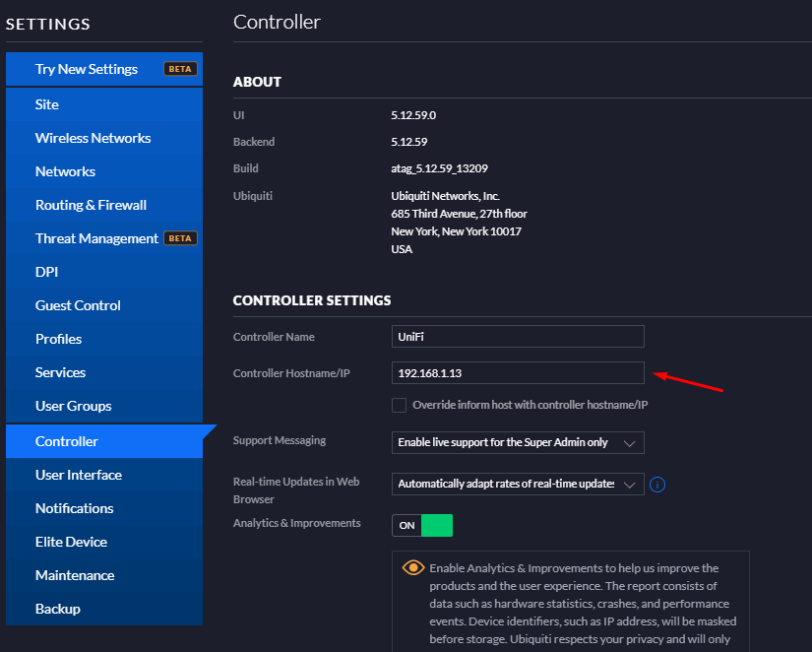Open Maintenance settings
This screenshot has width=812, height=652.
pos(104,575)
